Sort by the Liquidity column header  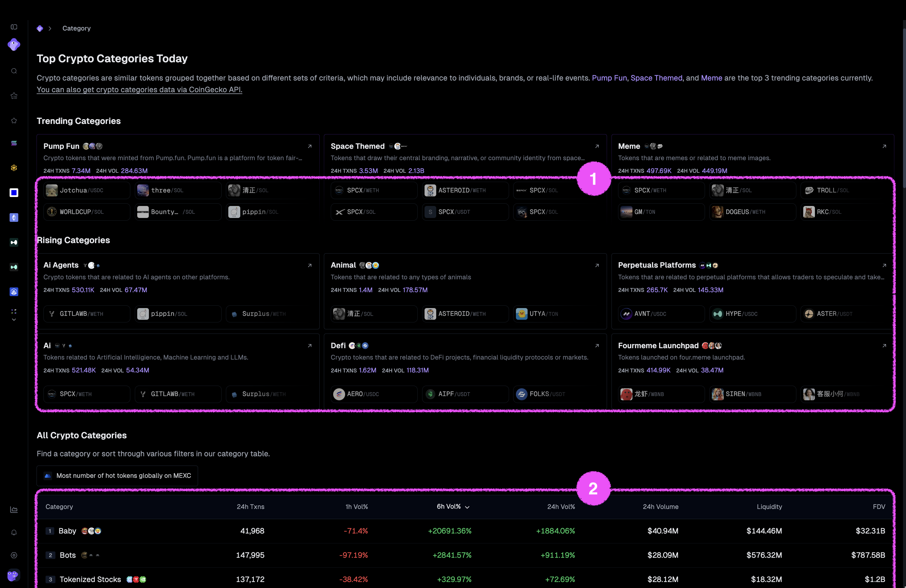click(x=769, y=507)
